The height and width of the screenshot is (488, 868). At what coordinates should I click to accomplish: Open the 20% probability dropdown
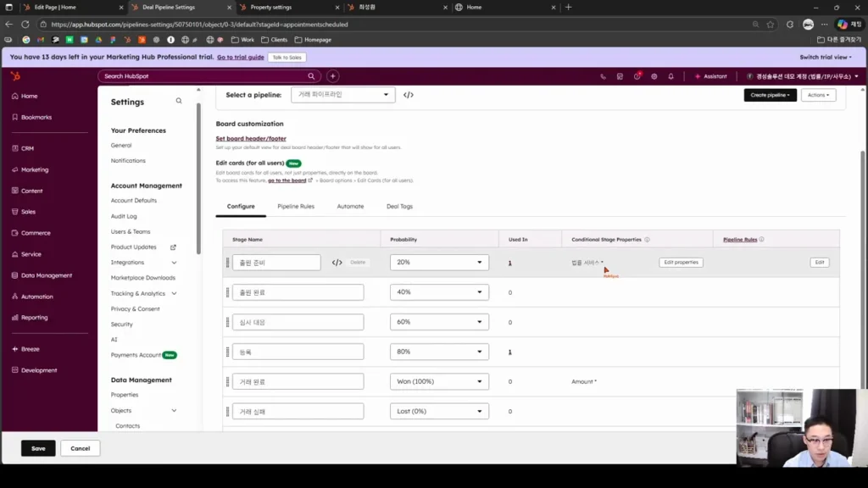[x=439, y=263]
